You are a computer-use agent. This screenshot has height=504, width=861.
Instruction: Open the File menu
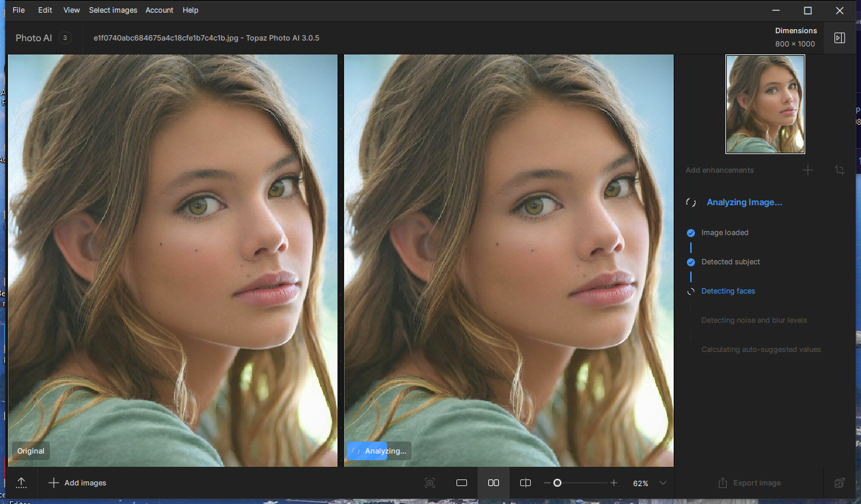click(19, 10)
